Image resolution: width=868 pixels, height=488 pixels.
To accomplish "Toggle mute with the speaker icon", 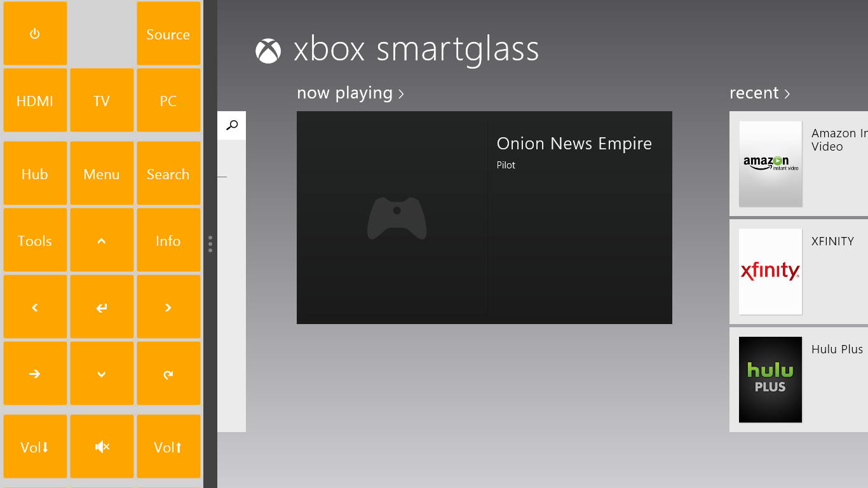I will [x=102, y=447].
